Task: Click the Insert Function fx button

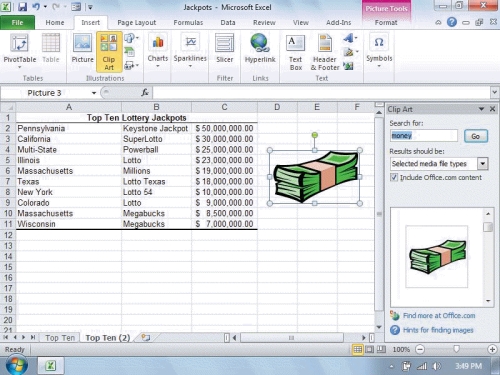Action: pos(145,93)
